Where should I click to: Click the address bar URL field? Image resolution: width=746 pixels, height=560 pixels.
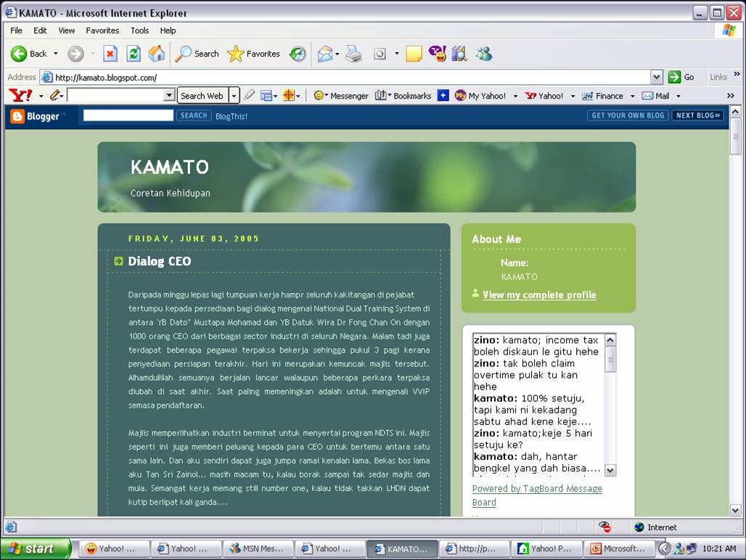tap(345, 77)
